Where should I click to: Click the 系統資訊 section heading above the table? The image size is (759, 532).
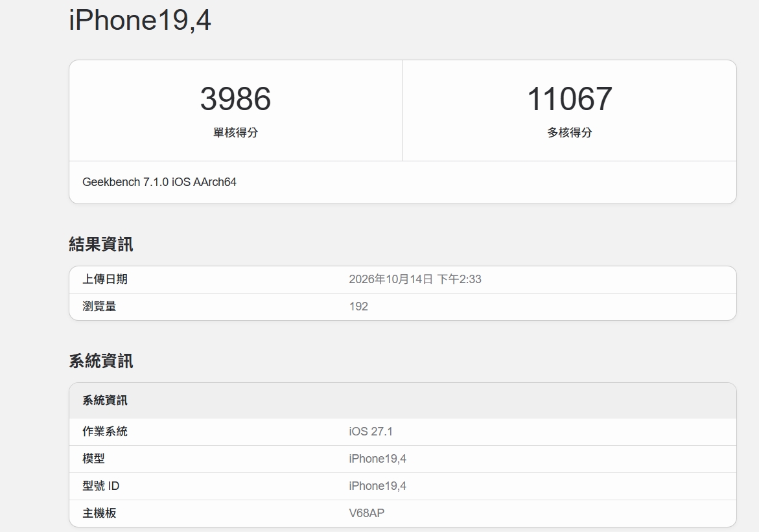100,361
